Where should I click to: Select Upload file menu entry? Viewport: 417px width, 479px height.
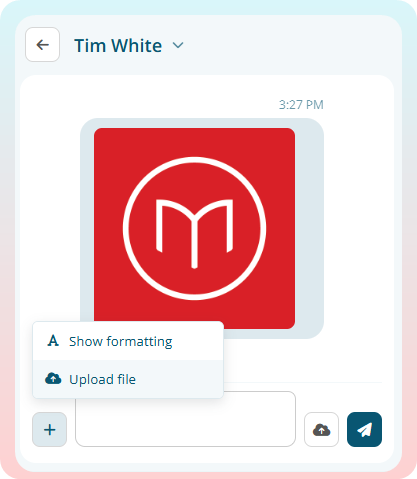pyautogui.click(x=128, y=379)
